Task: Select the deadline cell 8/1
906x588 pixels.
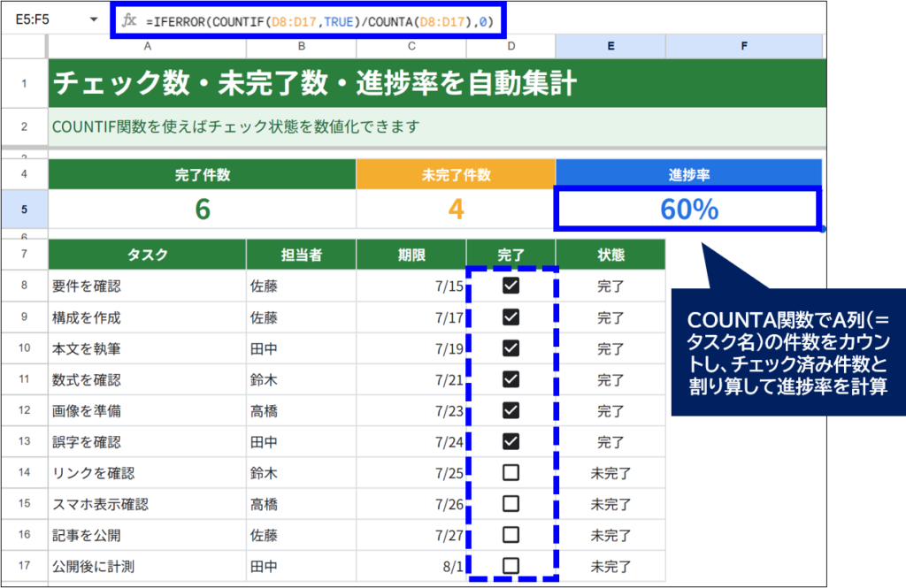Action: click(x=411, y=566)
